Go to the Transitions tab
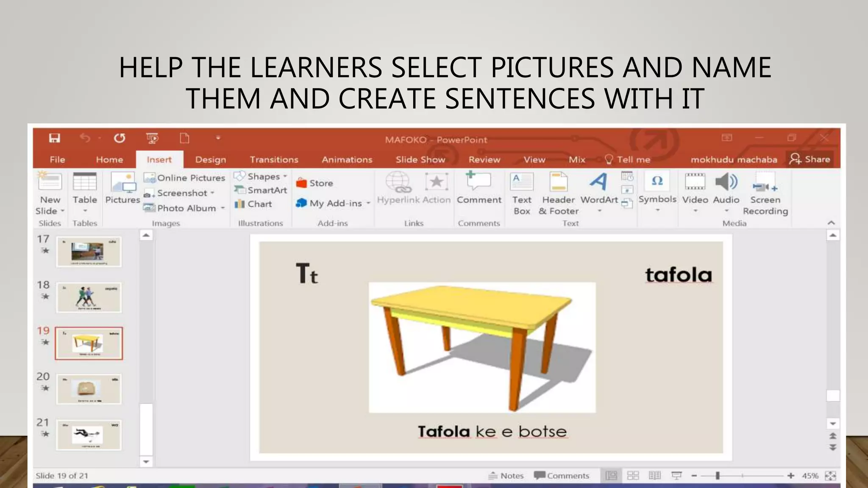 pos(274,160)
